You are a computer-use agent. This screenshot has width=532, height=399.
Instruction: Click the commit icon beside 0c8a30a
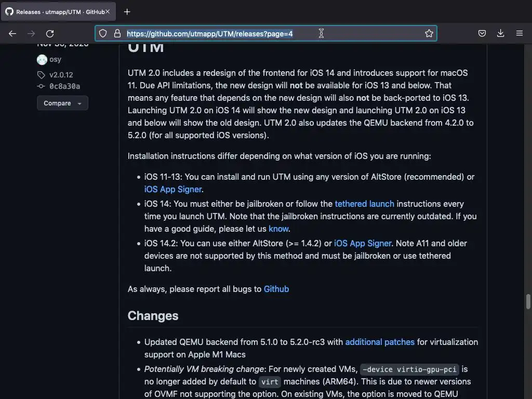tap(41, 86)
